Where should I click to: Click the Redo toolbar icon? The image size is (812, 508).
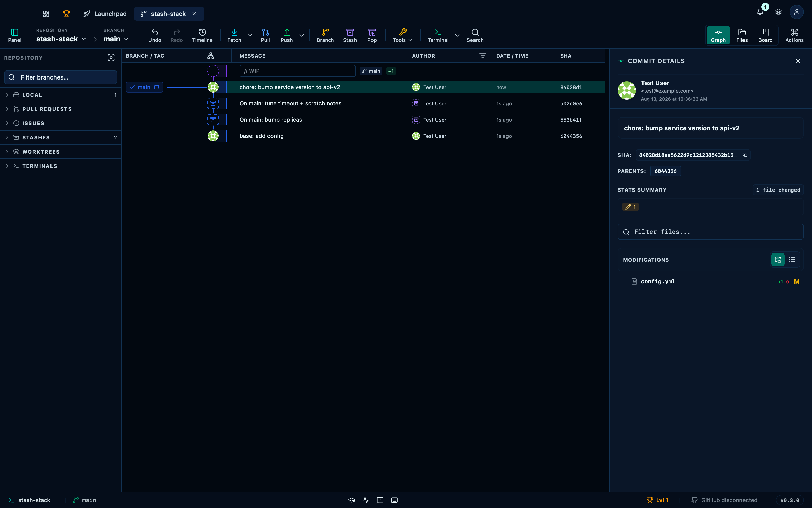point(177,35)
